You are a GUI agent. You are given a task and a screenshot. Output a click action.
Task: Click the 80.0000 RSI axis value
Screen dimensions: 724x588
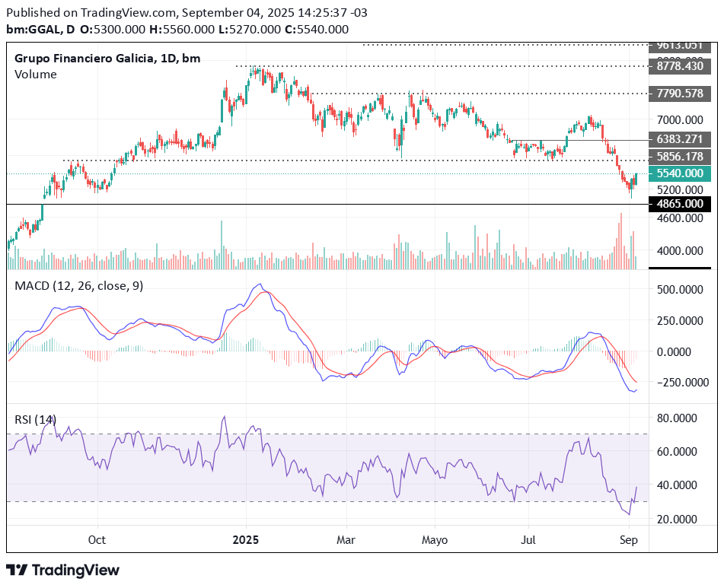point(678,418)
